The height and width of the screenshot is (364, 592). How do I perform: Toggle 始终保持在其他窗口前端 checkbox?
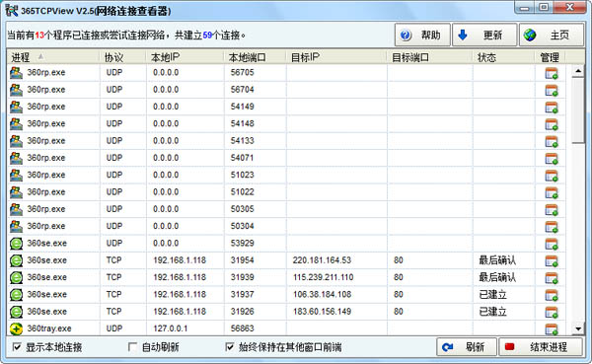point(229,346)
